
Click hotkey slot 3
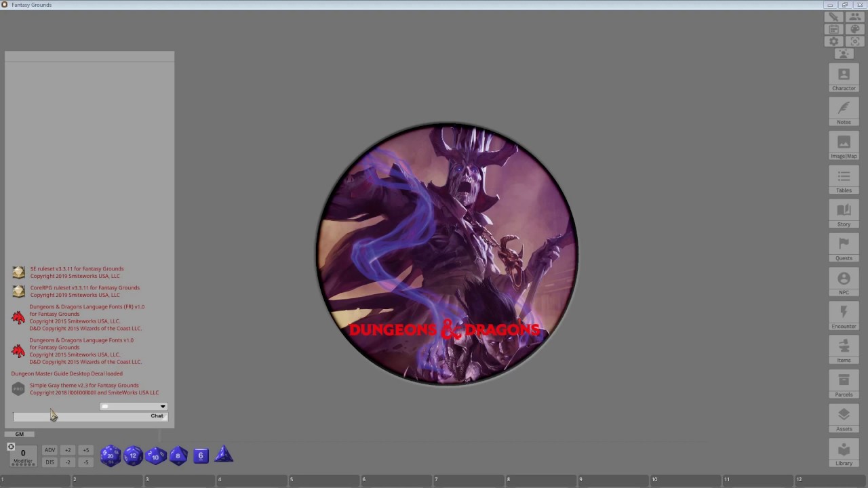pos(181,480)
